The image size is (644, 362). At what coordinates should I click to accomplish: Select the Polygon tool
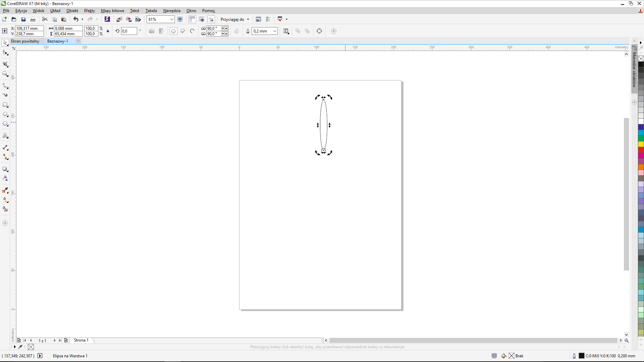tap(5, 124)
